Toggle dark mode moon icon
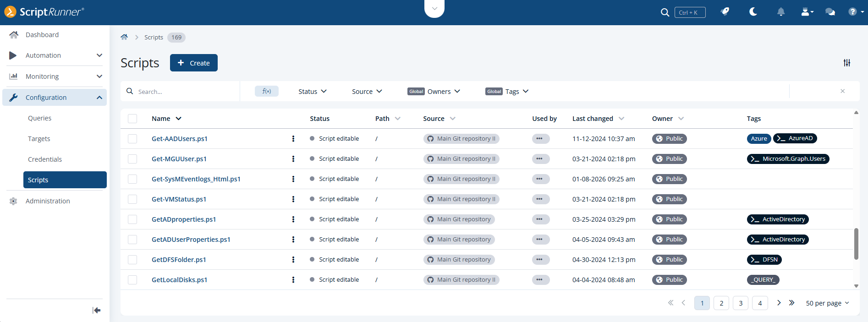Image resolution: width=868 pixels, height=322 pixels. point(753,12)
